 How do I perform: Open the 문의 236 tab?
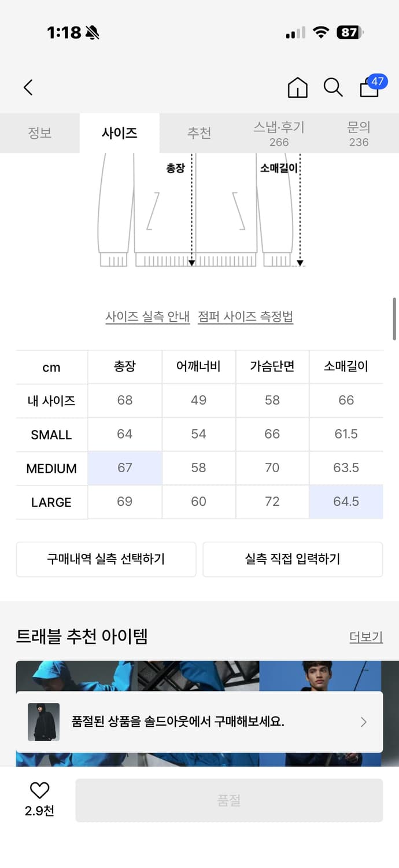[x=360, y=133]
